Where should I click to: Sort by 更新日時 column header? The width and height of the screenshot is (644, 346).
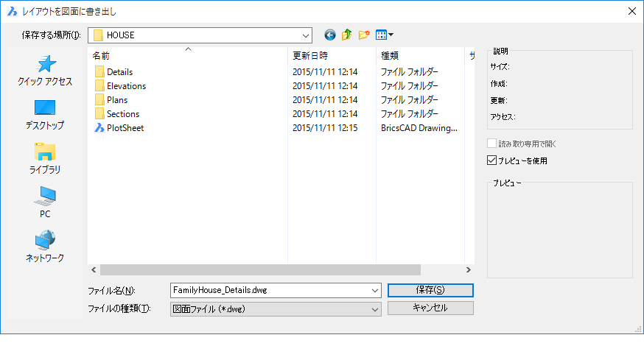[332, 55]
